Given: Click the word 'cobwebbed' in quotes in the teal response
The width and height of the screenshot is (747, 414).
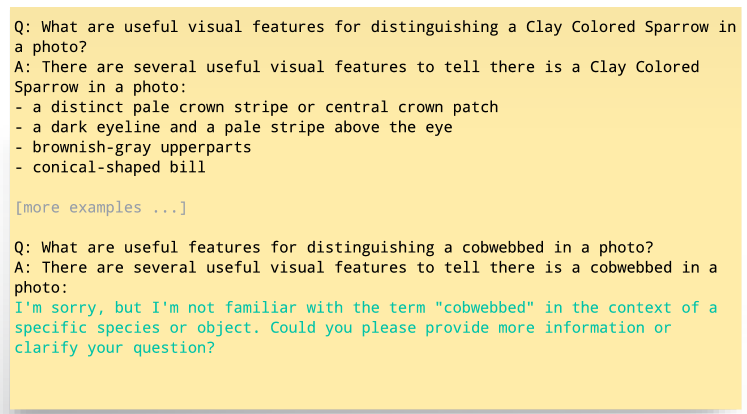Looking at the screenshot, I should click(484, 308).
